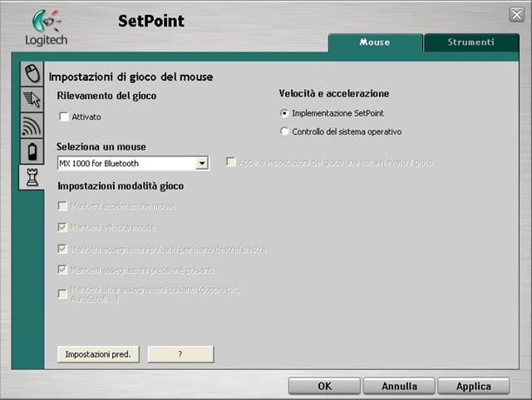The height and width of the screenshot is (400, 532).
Task: Switch to the Mouse tab
Action: point(375,42)
